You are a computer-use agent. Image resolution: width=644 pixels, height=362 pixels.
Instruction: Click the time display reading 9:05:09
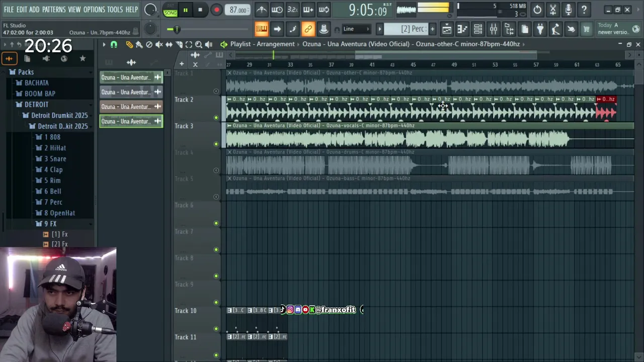(368, 10)
